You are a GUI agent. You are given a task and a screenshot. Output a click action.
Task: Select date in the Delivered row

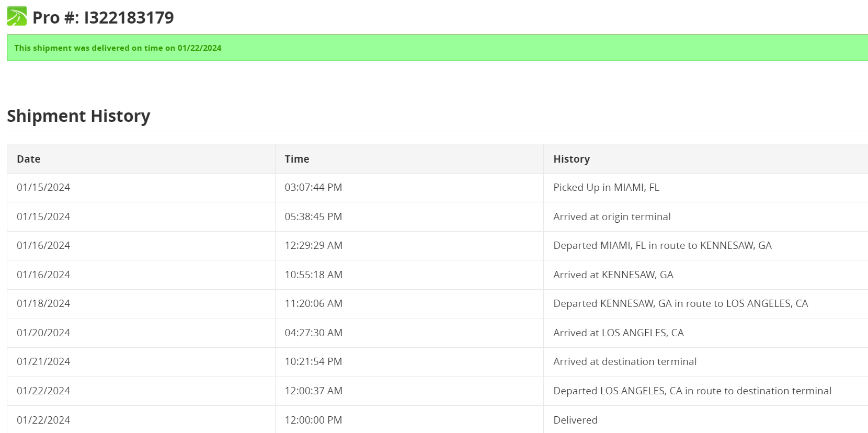click(x=43, y=420)
